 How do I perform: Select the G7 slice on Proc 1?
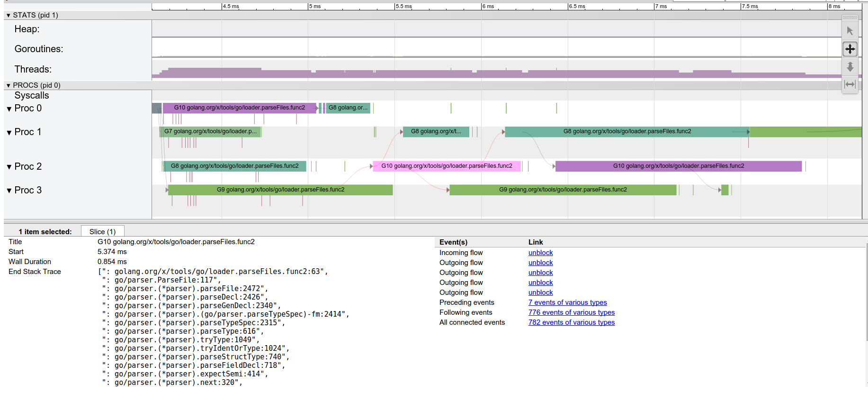click(x=210, y=131)
